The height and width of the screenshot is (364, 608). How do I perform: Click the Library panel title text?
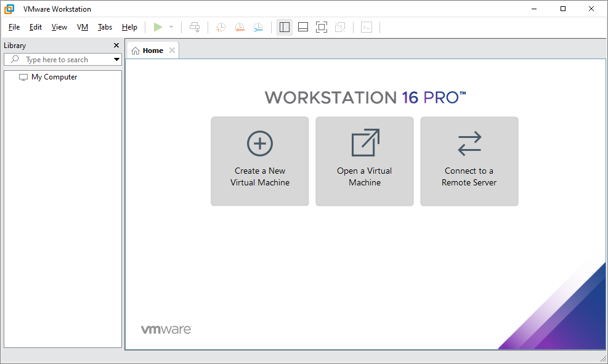15,46
